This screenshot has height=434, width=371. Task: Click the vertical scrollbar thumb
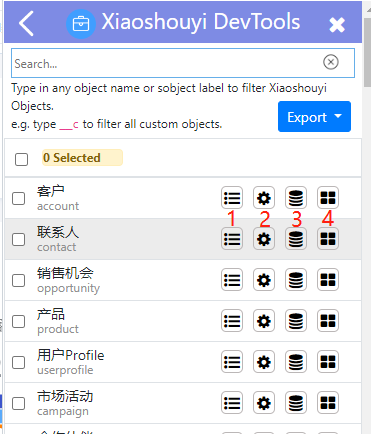click(x=367, y=52)
